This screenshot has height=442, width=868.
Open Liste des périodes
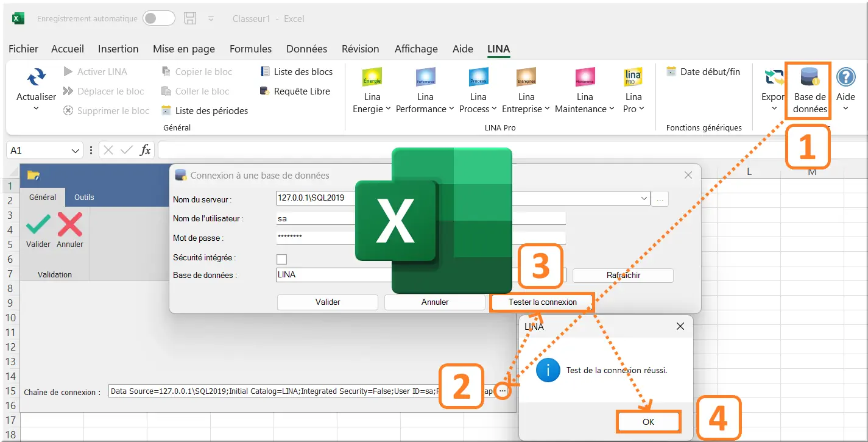205,110
